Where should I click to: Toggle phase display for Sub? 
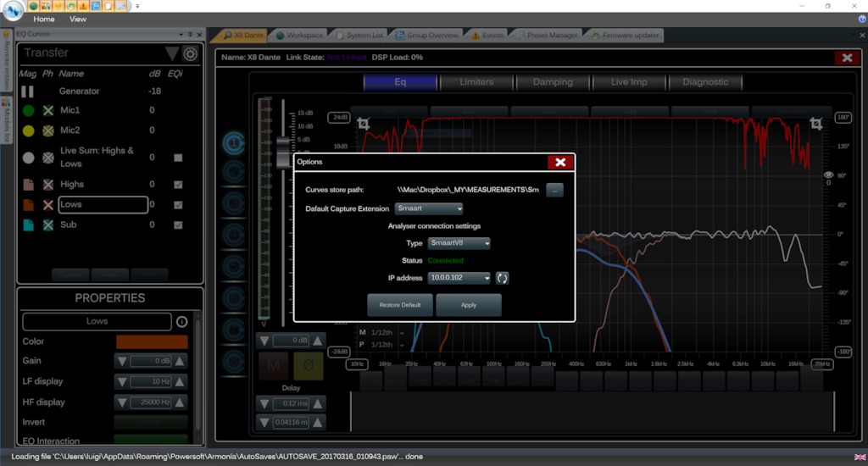tap(48, 225)
